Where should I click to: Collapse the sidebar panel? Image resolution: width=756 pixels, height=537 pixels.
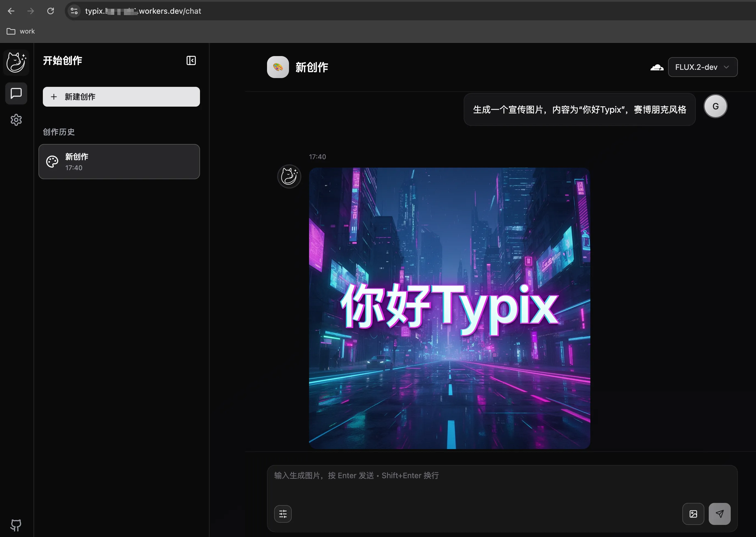pyautogui.click(x=191, y=60)
